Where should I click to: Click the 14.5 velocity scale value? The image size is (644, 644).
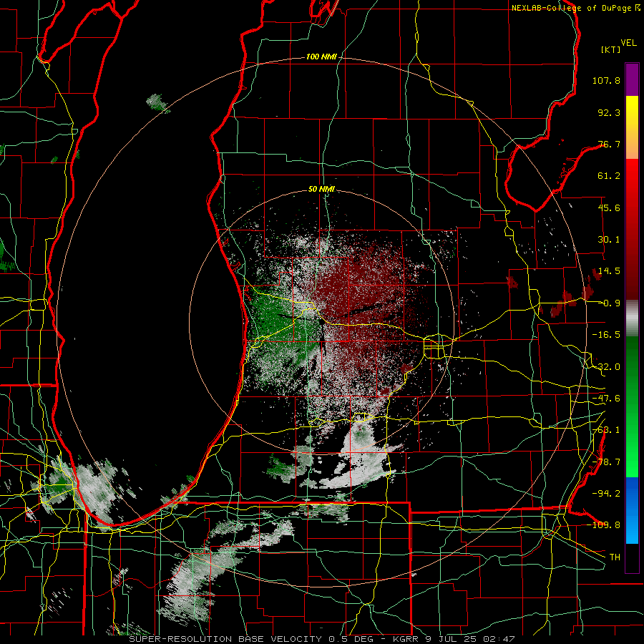point(609,271)
